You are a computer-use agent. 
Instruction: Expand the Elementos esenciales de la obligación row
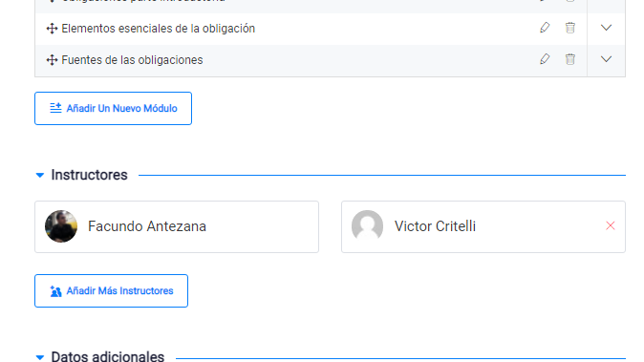point(606,28)
